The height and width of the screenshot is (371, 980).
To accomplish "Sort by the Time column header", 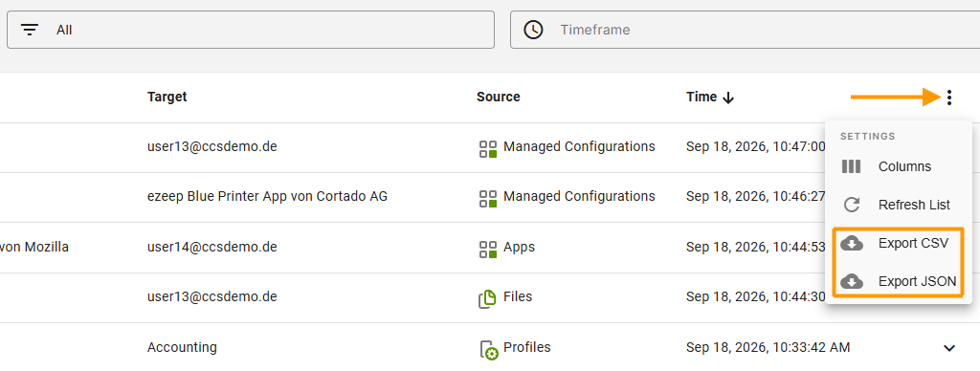I will click(x=702, y=97).
